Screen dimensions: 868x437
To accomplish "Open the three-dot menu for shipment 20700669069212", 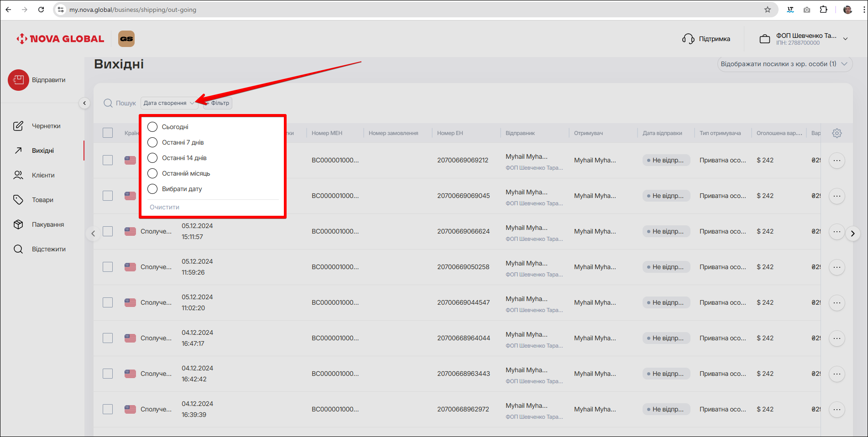I will (x=837, y=161).
